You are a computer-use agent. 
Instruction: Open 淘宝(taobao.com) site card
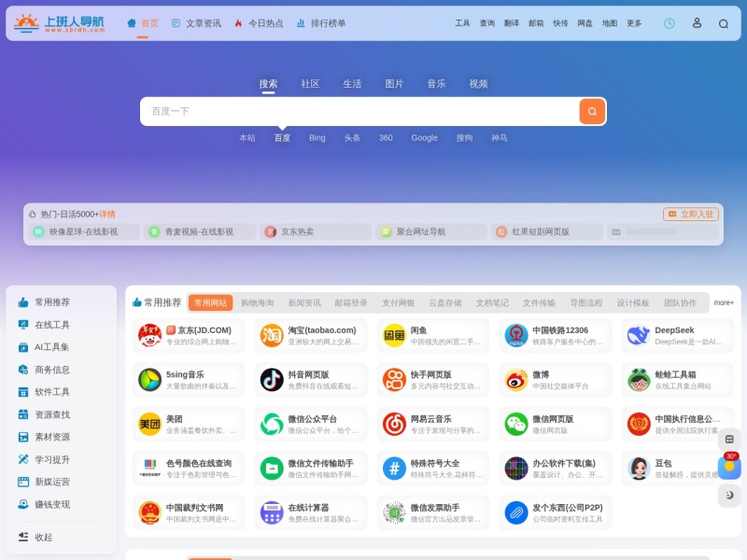tap(311, 335)
